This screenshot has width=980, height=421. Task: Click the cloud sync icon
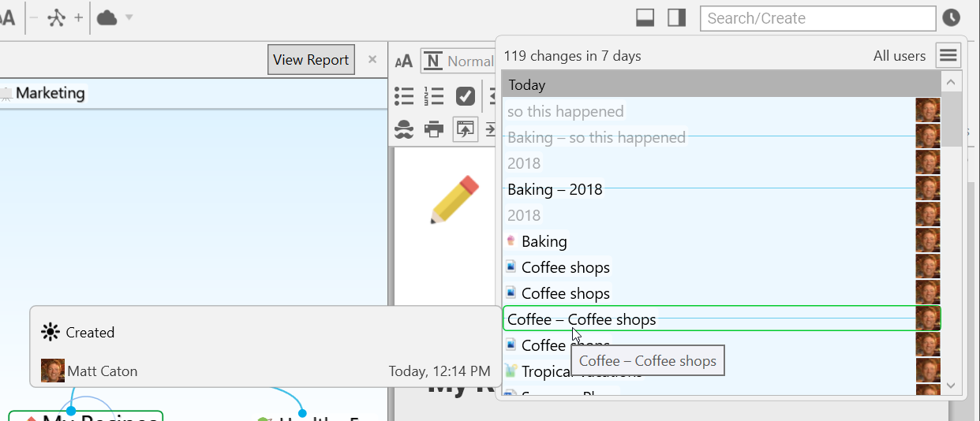[x=107, y=18]
